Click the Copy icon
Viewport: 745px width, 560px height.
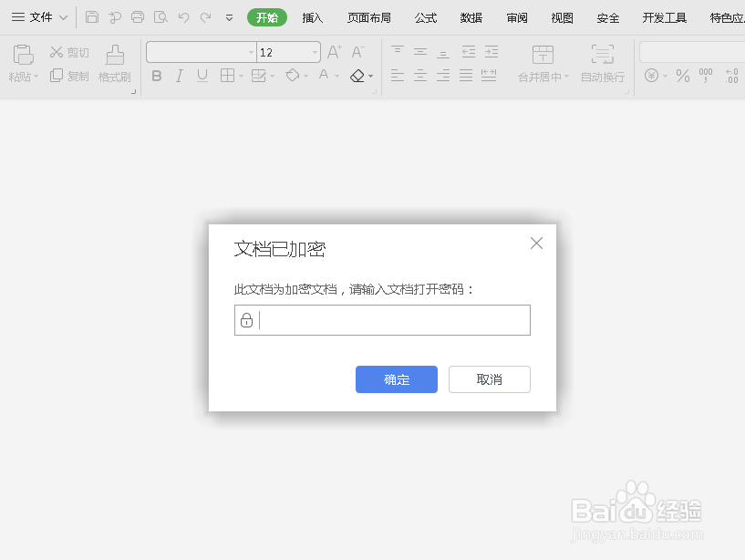(x=56, y=77)
